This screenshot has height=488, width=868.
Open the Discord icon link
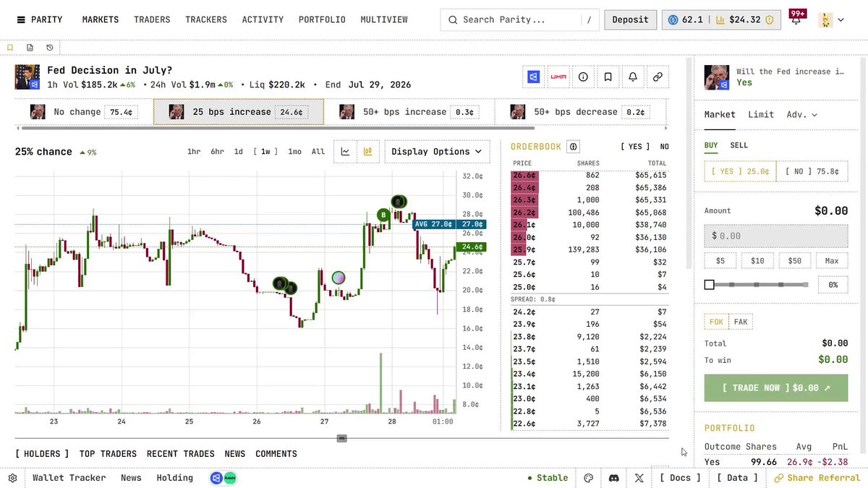[x=614, y=478]
